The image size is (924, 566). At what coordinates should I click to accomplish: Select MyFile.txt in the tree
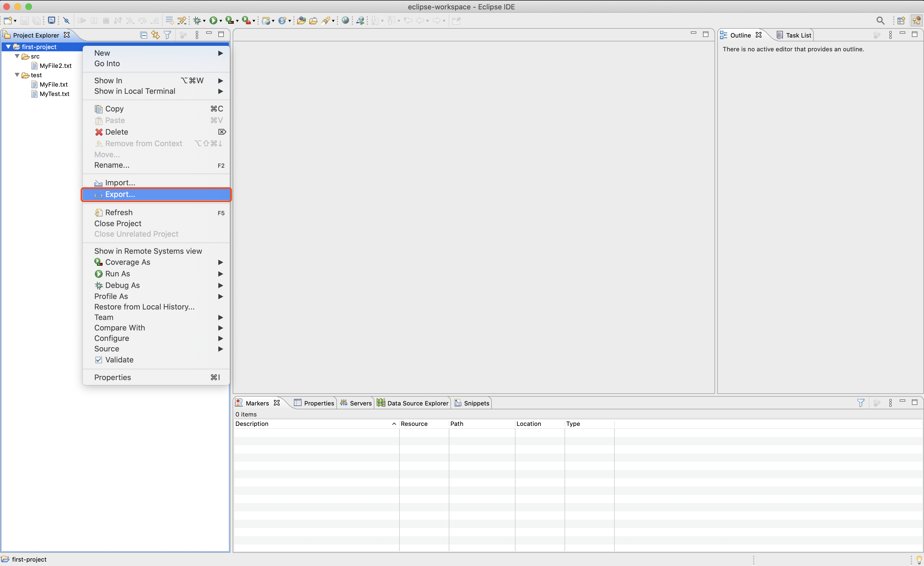point(54,84)
